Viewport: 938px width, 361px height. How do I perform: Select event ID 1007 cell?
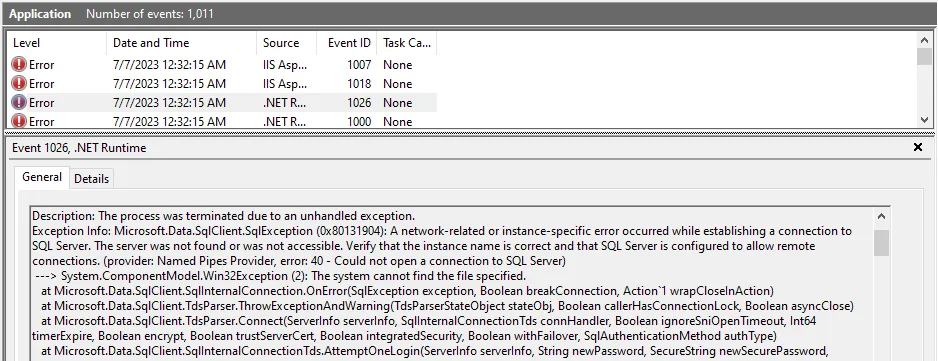click(x=360, y=65)
